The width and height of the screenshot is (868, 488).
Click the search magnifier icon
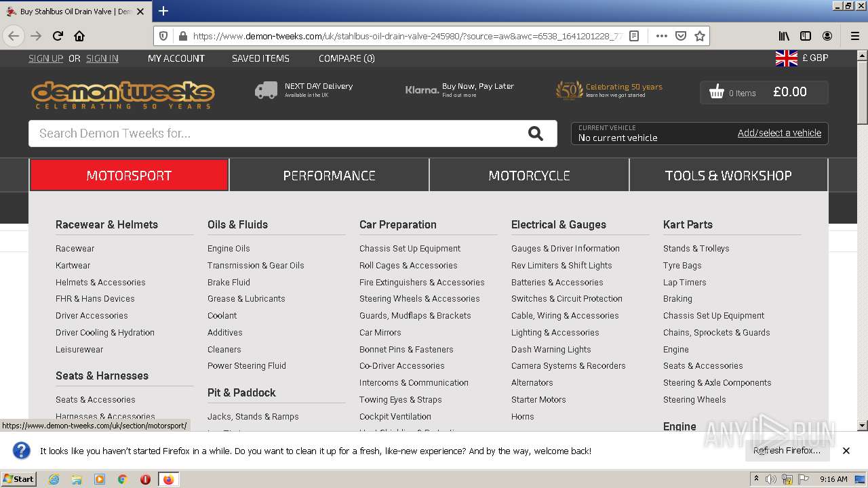[536, 134]
